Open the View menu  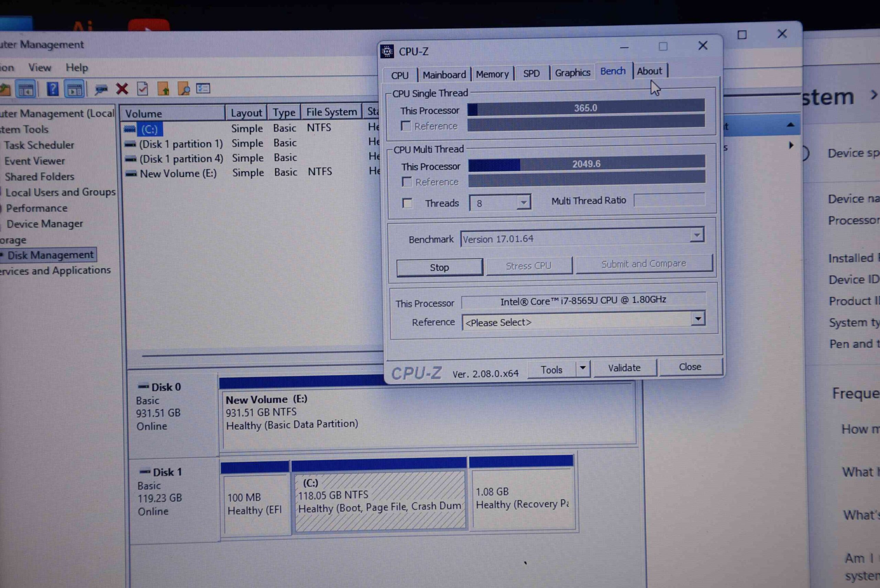pyautogui.click(x=40, y=68)
